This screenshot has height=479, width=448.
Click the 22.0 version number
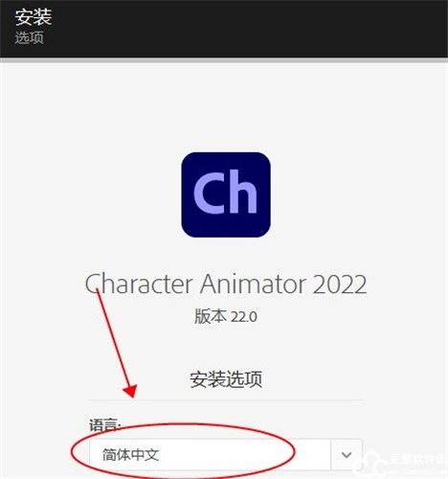(244, 317)
